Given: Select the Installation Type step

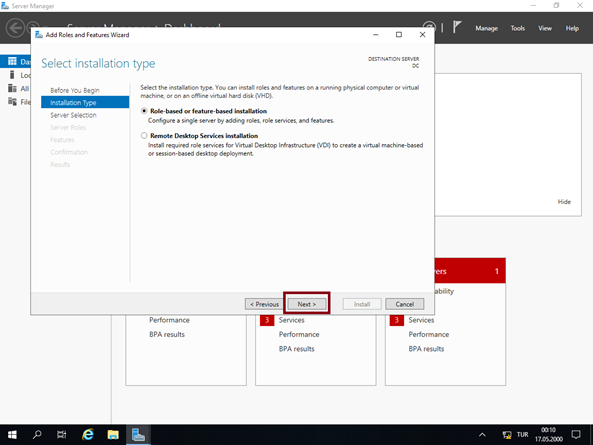Looking at the screenshot, I should tap(85, 102).
